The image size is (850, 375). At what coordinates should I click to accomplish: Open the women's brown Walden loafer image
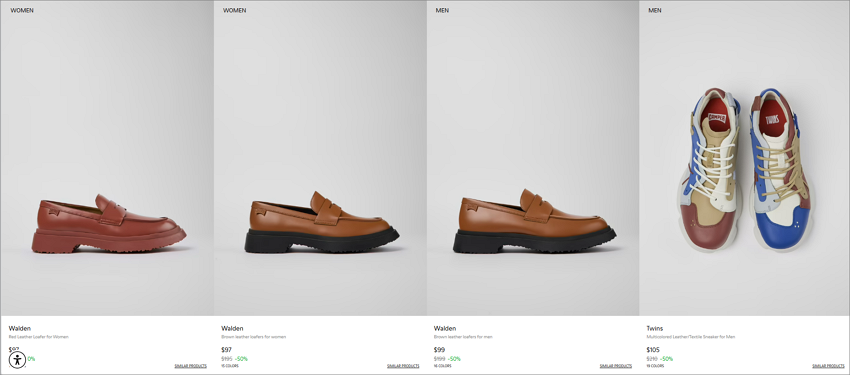click(320, 158)
